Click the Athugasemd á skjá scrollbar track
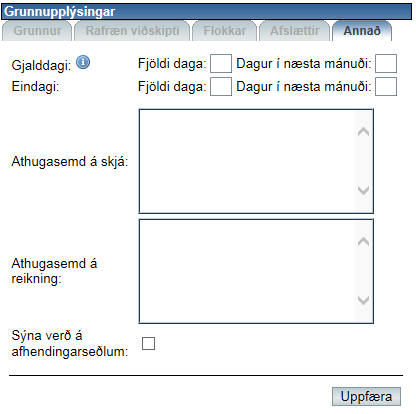 [363, 161]
